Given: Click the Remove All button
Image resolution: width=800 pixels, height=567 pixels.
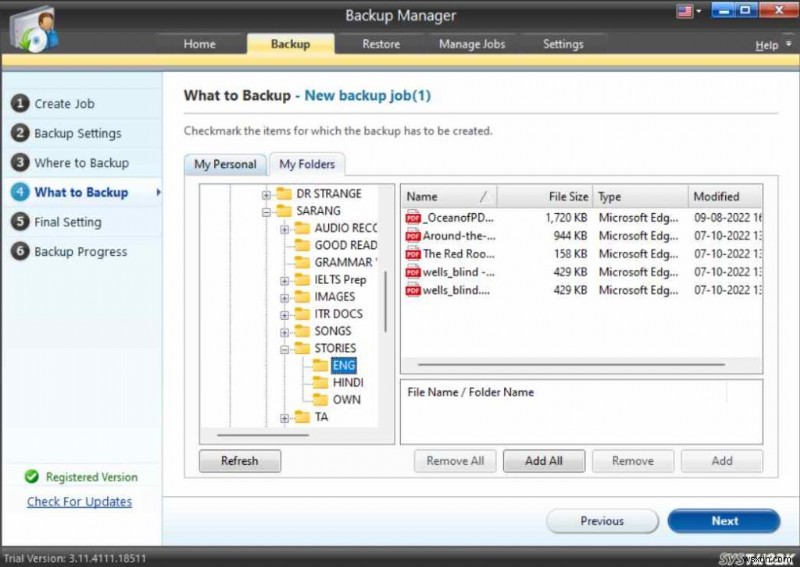Looking at the screenshot, I should coord(455,461).
